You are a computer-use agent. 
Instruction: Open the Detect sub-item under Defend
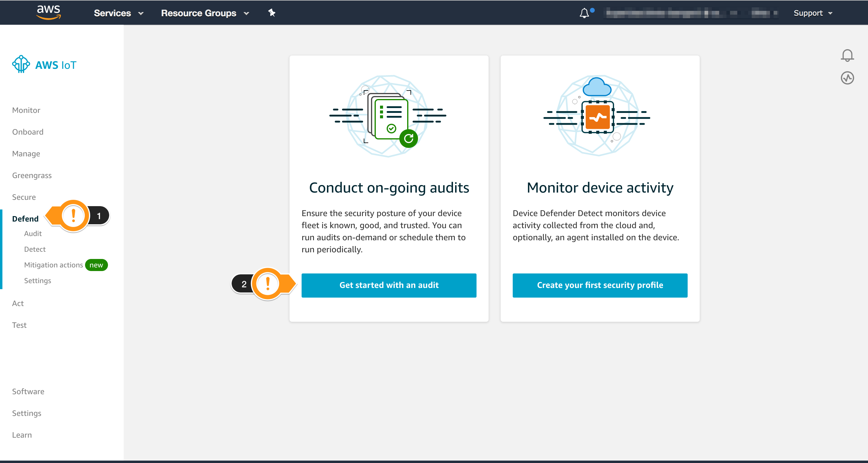click(x=35, y=249)
